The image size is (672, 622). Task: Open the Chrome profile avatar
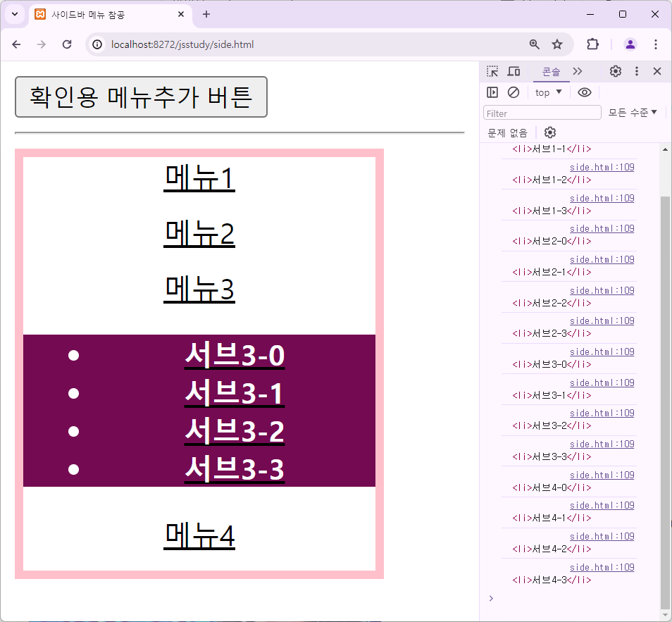click(x=630, y=44)
